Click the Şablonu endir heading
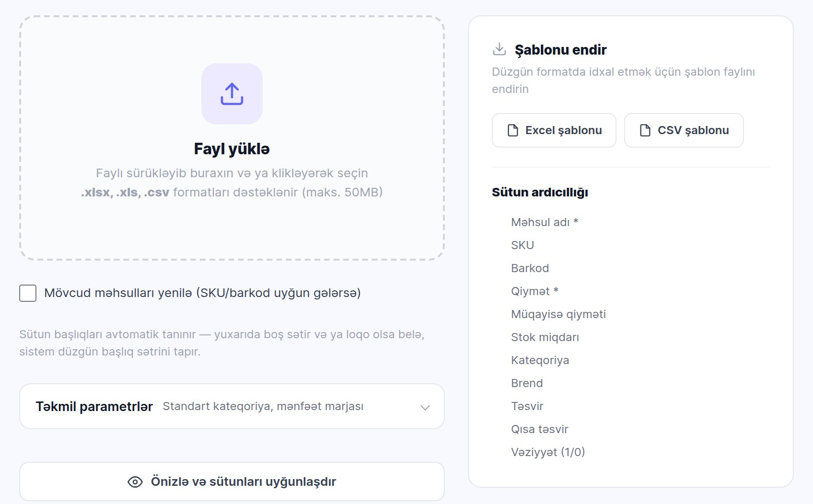This screenshot has height=504, width=813. point(560,49)
